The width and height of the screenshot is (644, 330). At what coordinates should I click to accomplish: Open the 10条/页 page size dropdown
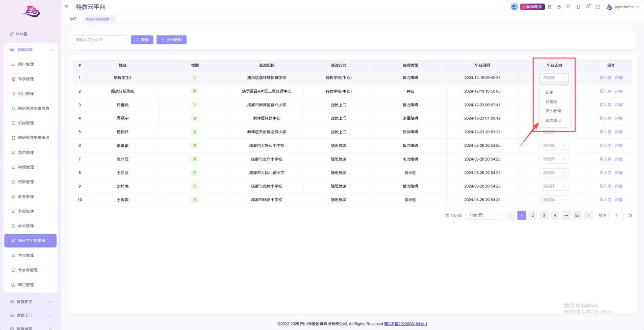[484, 215]
